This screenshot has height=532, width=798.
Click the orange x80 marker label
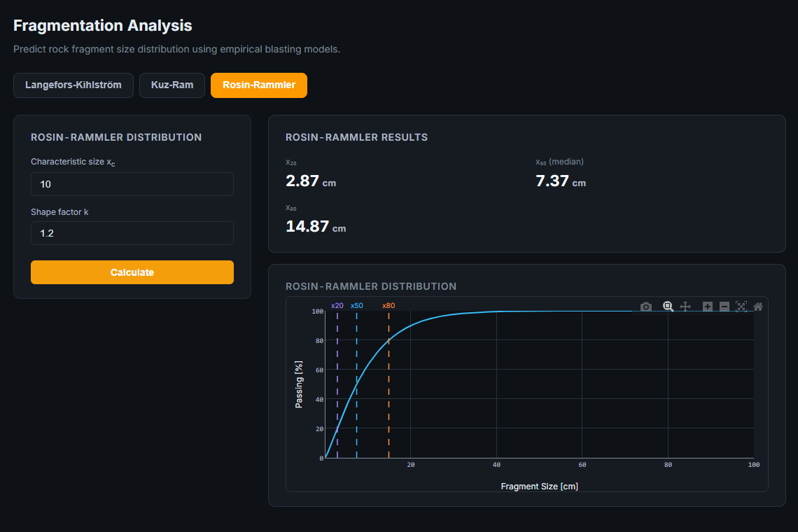pyautogui.click(x=388, y=305)
